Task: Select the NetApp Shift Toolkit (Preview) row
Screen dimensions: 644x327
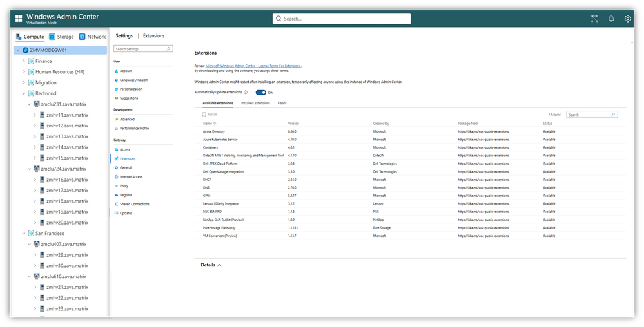Action: [x=410, y=220]
